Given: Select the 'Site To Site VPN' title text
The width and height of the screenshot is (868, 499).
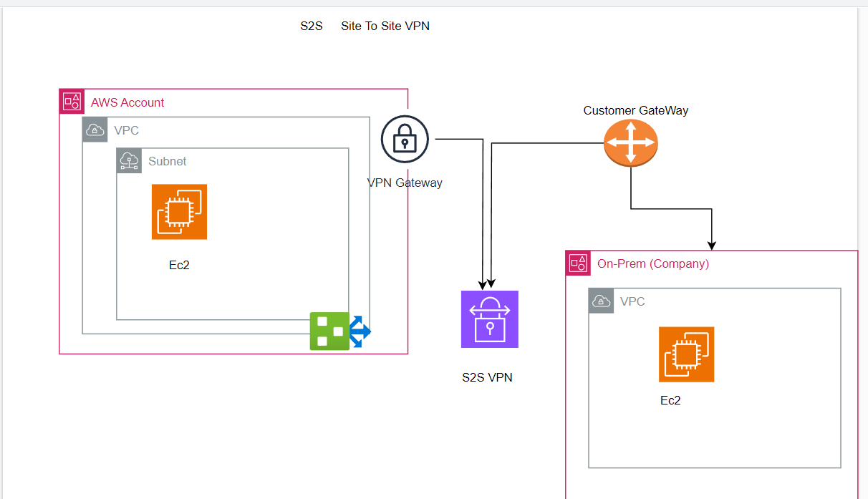Looking at the screenshot, I should [x=385, y=26].
